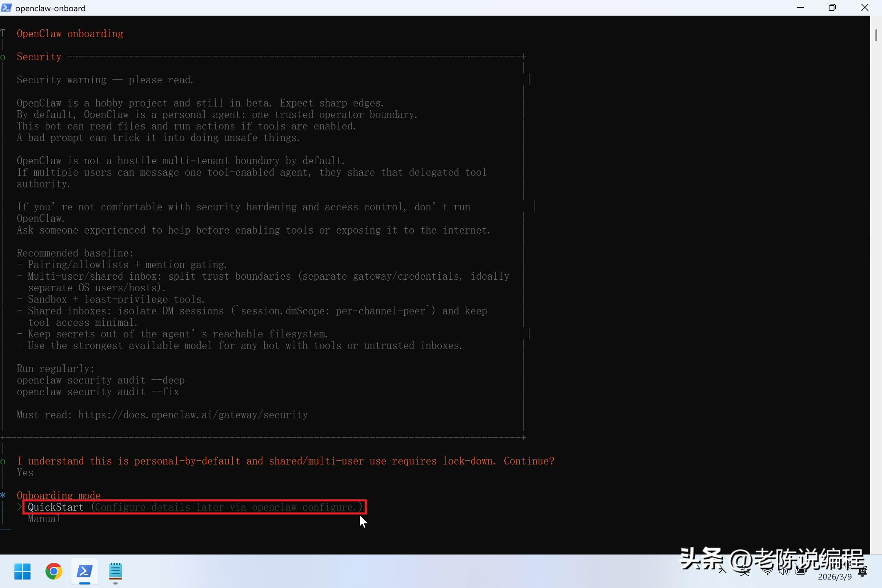The image size is (882, 588).
Task: Click the Wi-Fi network tray icon
Action: point(767,571)
